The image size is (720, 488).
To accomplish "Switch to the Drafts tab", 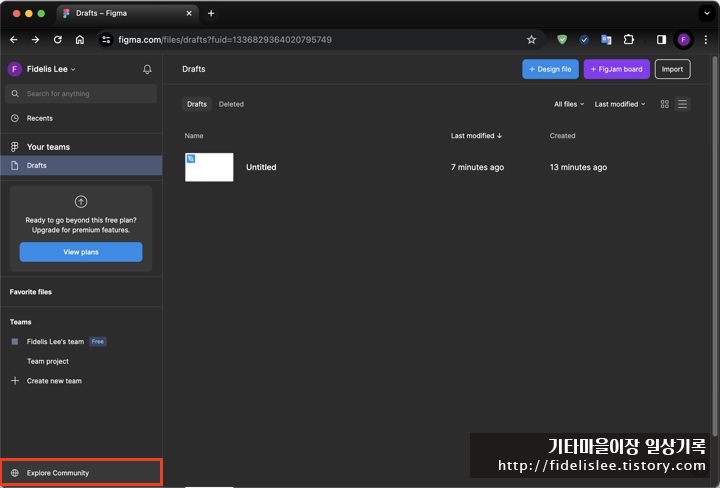I will click(197, 104).
